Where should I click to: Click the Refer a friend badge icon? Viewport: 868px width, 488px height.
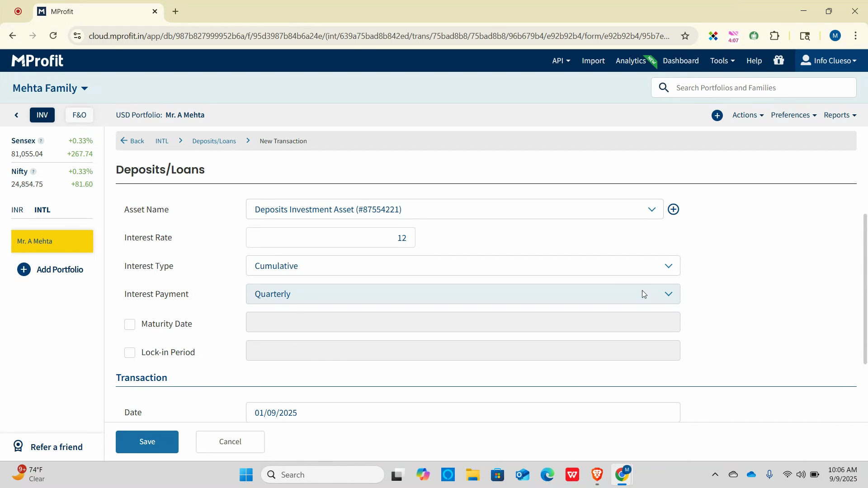[18, 446]
